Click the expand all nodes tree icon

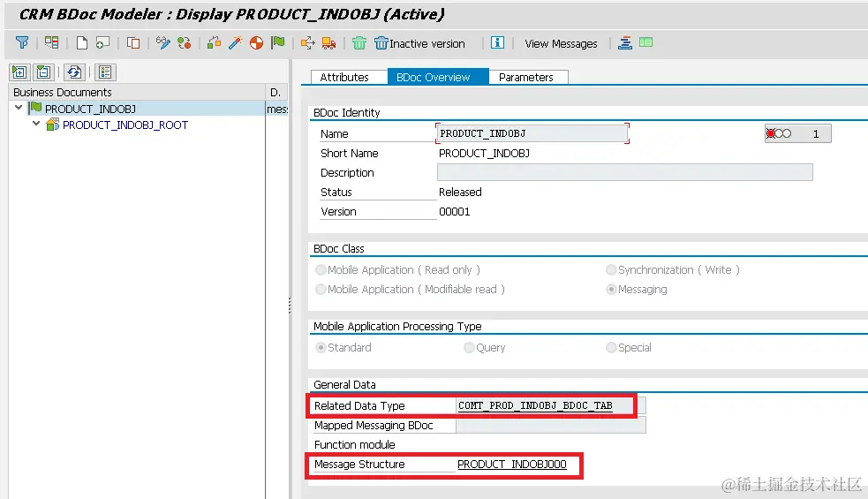pos(19,72)
